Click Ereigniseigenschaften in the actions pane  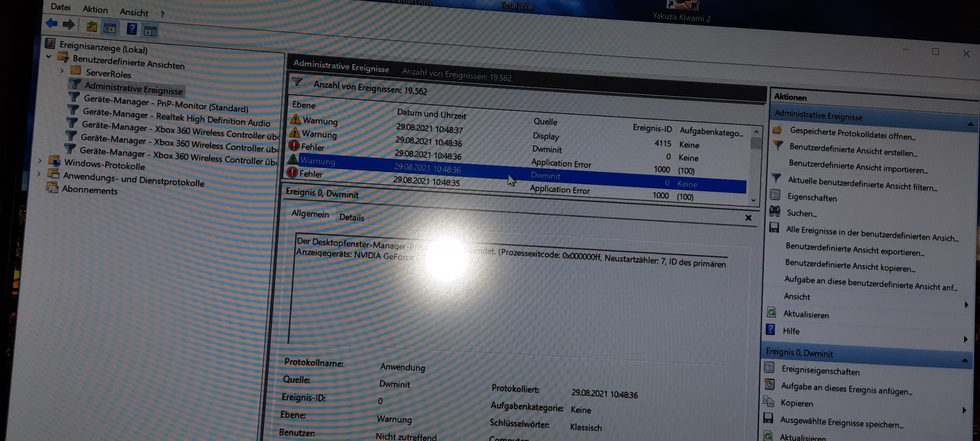(820, 371)
